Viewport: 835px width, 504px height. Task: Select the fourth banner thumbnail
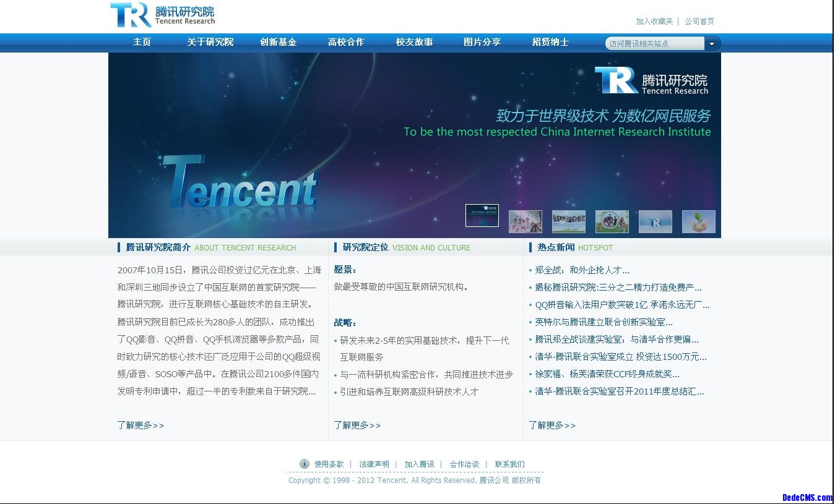point(612,221)
